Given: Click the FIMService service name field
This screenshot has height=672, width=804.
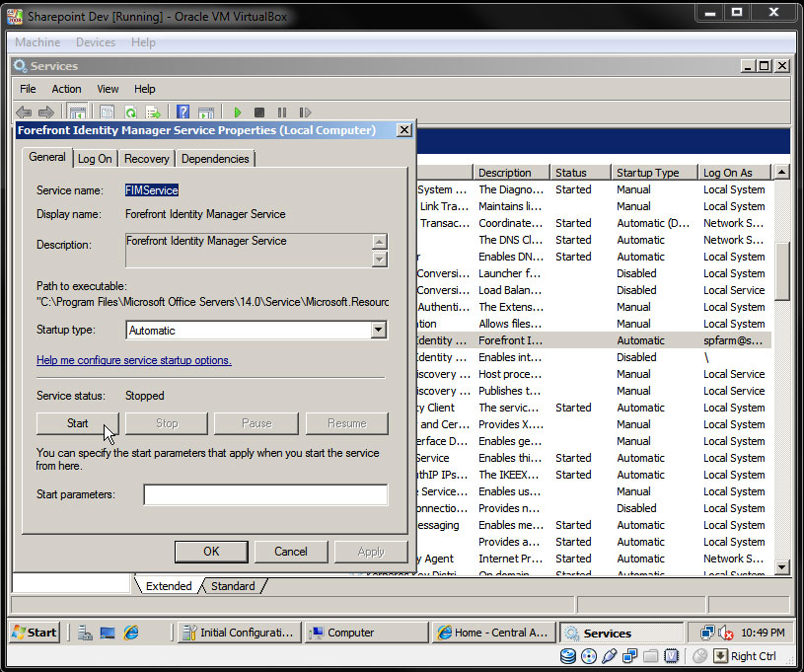Looking at the screenshot, I should coord(152,190).
